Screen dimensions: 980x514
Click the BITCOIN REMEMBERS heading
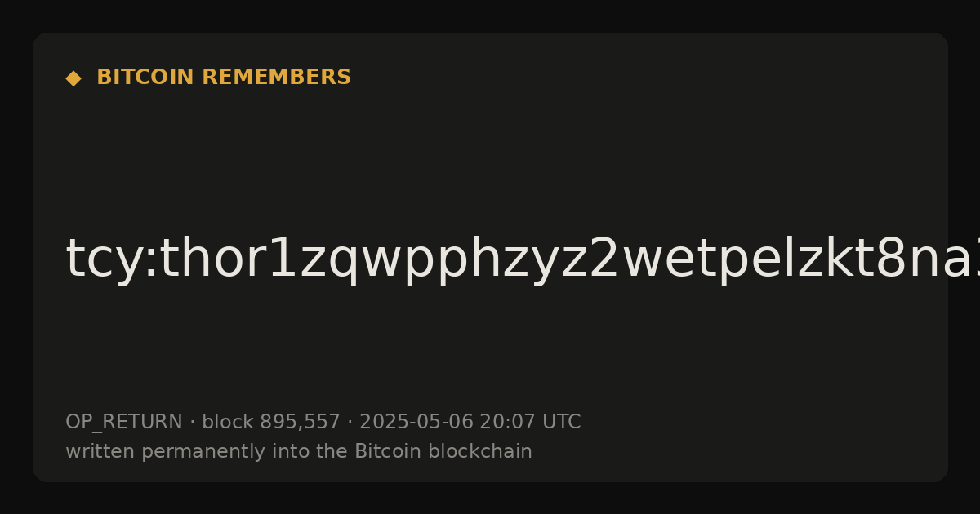[224, 78]
